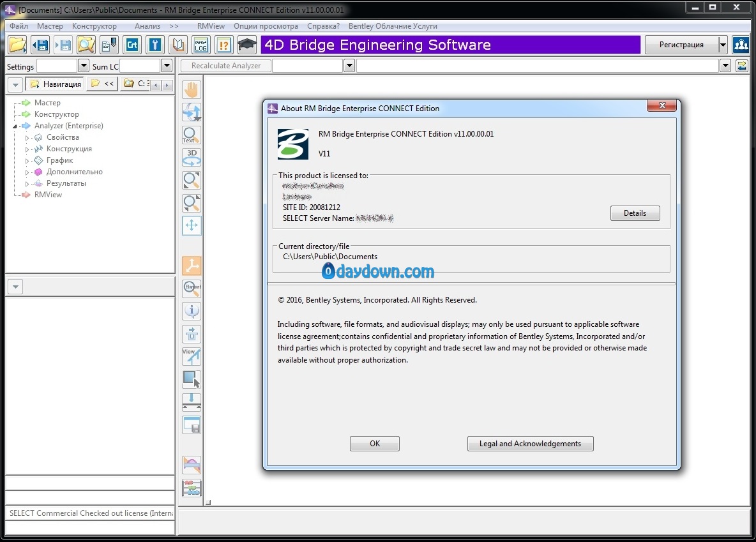The image size is (756, 542).
Task: Click the View angle tool icon
Action: click(192, 356)
